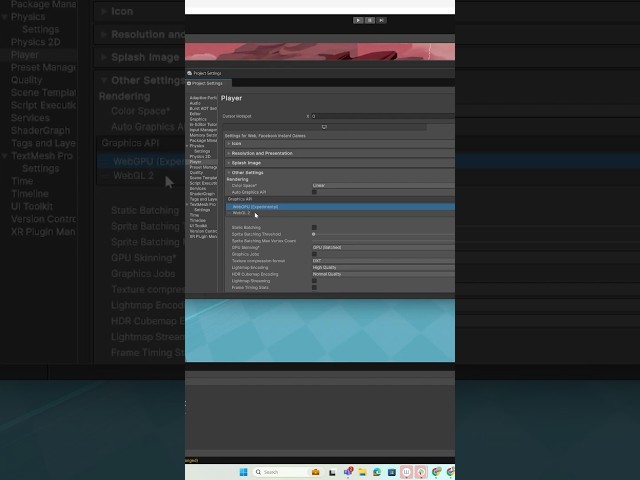Toggle the Auto Graphics API checkbox

pos(314,192)
